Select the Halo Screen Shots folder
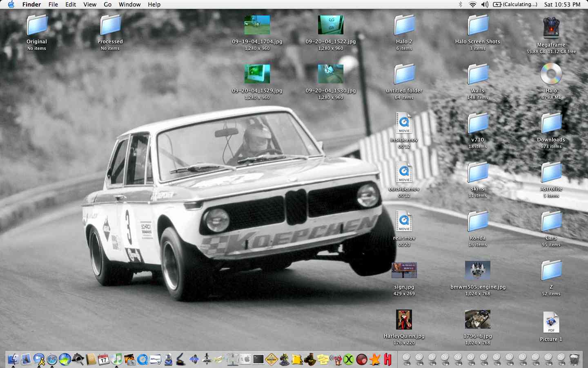This screenshot has width=588, height=368. [477, 25]
